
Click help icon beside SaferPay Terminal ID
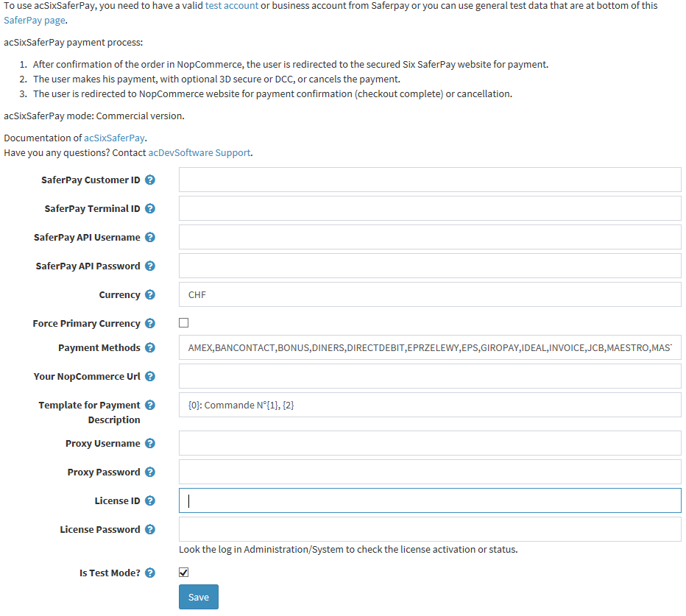pyautogui.click(x=150, y=209)
